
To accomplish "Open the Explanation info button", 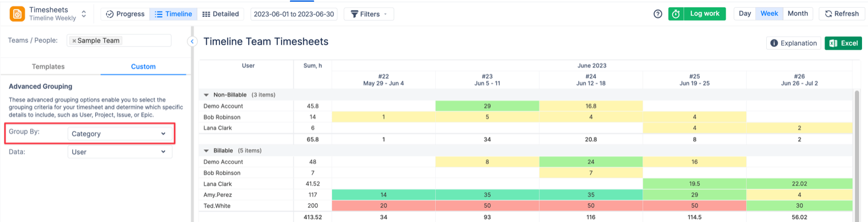I will [x=793, y=43].
